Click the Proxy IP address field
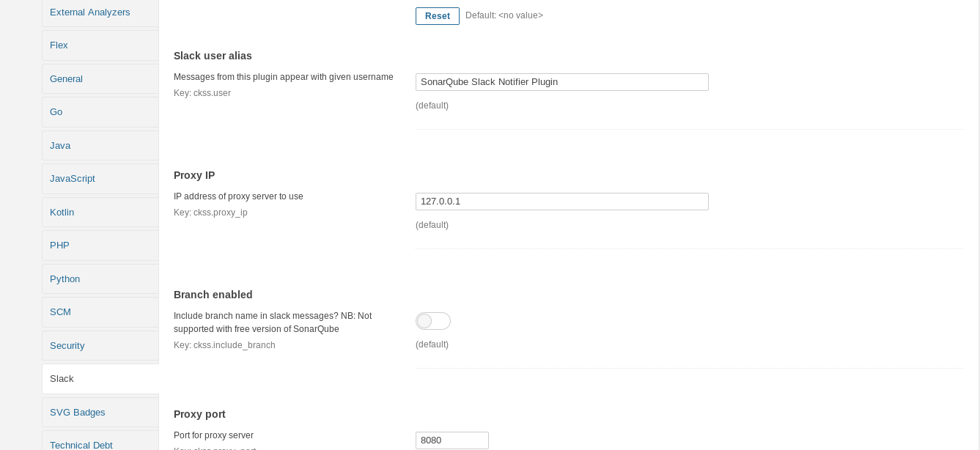The height and width of the screenshot is (450, 980). [562, 202]
